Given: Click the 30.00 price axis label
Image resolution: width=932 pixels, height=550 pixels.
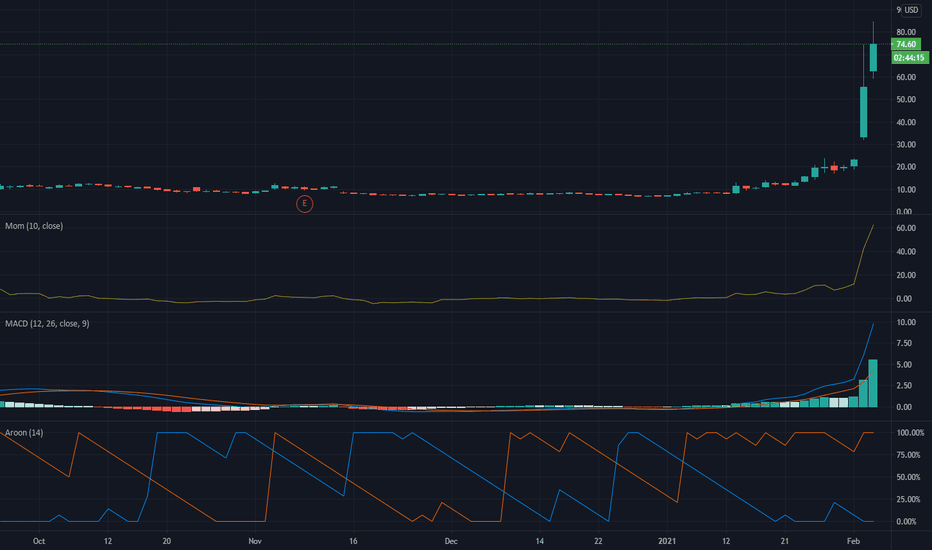Looking at the screenshot, I should (x=906, y=144).
